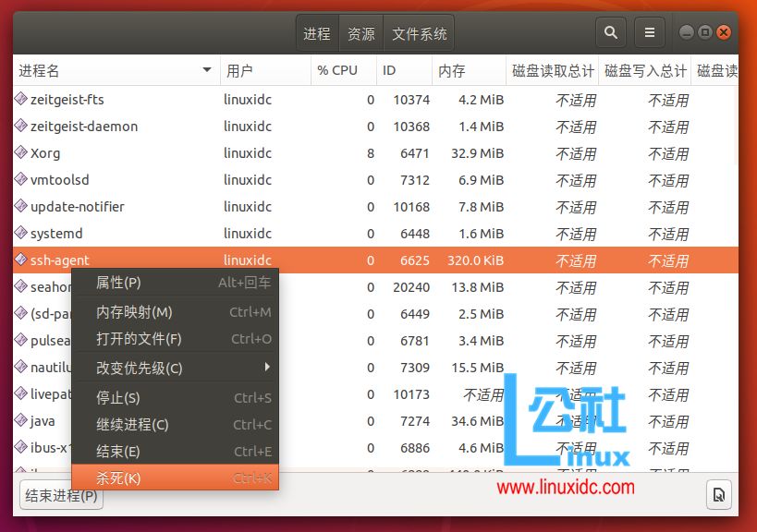Open the 进程名 column sort arrow
757x532 pixels.
coord(208,70)
